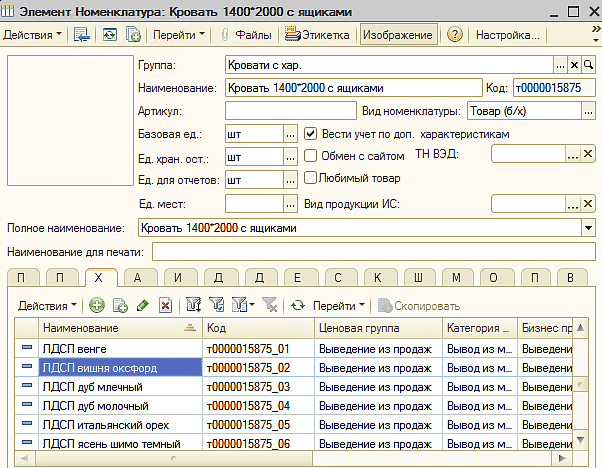Open Ед. для отчетов ellipsis selector
Viewport: 602px width, 468px height.
pyautogui.click(x=290, y=180)
